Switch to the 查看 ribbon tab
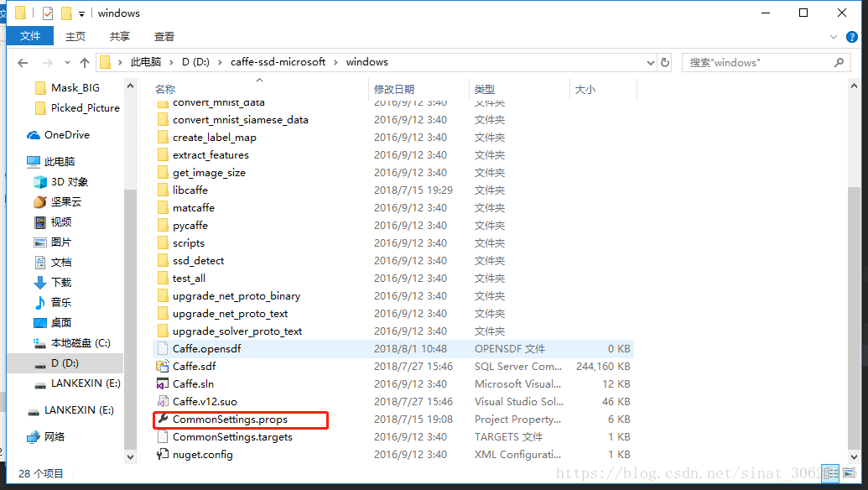This screenshot has width=868, height=490. point(164,36)
